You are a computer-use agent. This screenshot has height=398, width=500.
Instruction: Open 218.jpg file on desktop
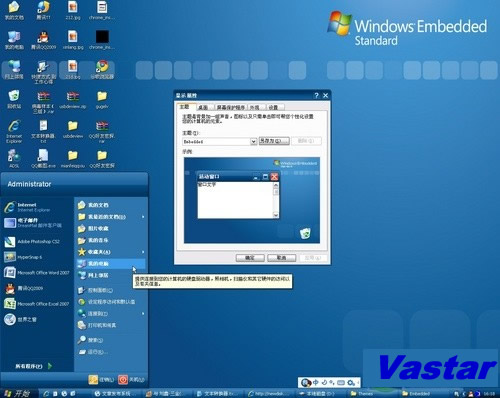tap(72, 69)
